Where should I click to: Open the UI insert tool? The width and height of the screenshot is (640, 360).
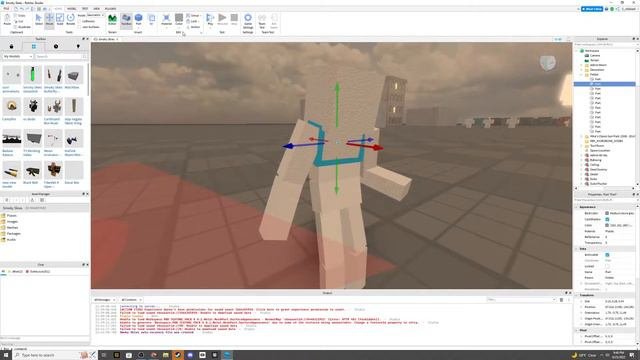(151, 19)
